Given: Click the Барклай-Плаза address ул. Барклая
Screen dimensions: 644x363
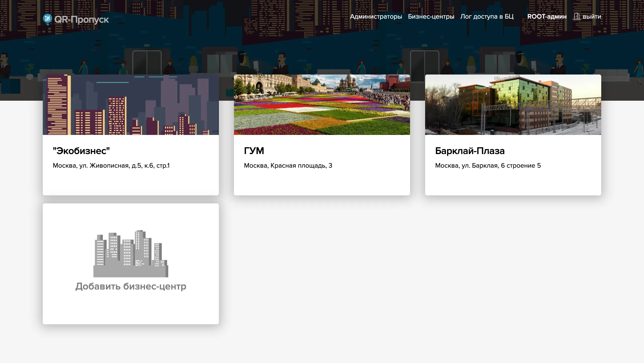Looking at the screenshot, I should click(488, 165).
